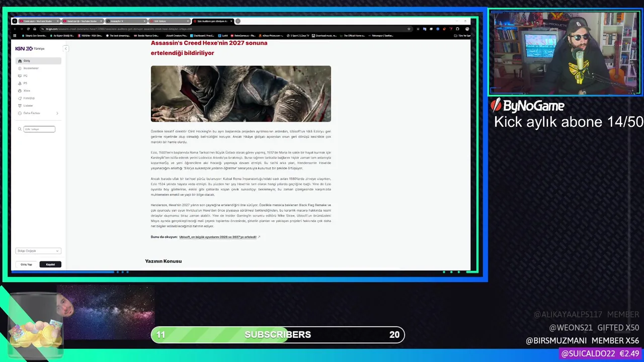Screen dimensions: 644x362
Task: Open the browser extensions puzzle icon
Action: click(457, 29)
